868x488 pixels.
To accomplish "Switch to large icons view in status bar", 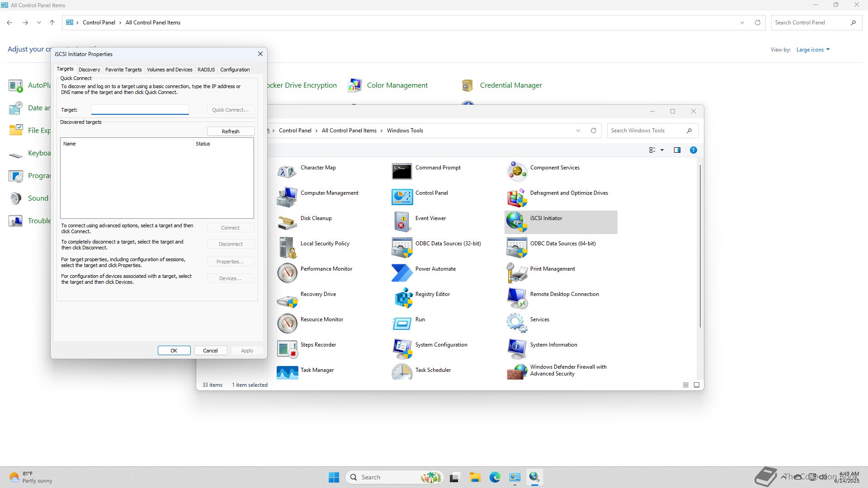I will (x=697, y=385).
